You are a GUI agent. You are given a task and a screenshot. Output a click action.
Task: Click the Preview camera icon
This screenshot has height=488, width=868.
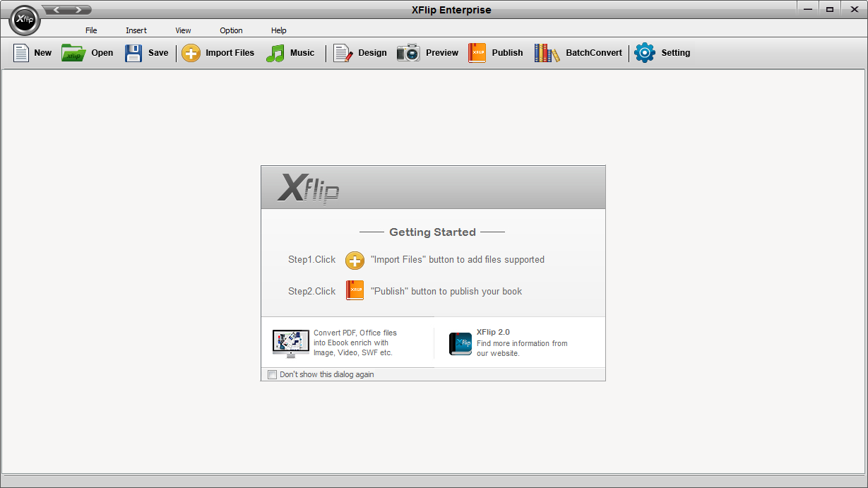tap(408, 53)
